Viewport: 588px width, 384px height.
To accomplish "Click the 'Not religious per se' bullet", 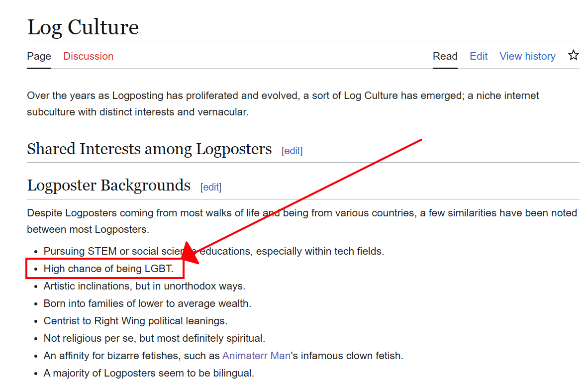I will pyautogui.click(x=154, y=338).
